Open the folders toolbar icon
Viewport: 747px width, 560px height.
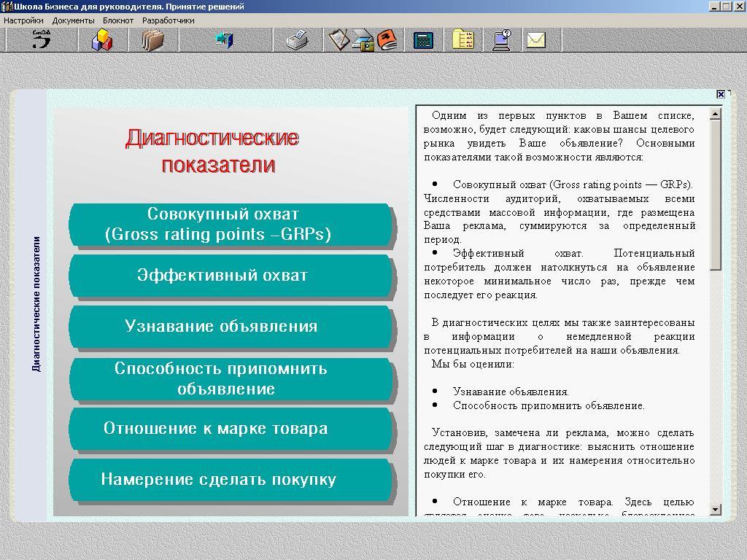pyautogui.click(x=153, y=39)
